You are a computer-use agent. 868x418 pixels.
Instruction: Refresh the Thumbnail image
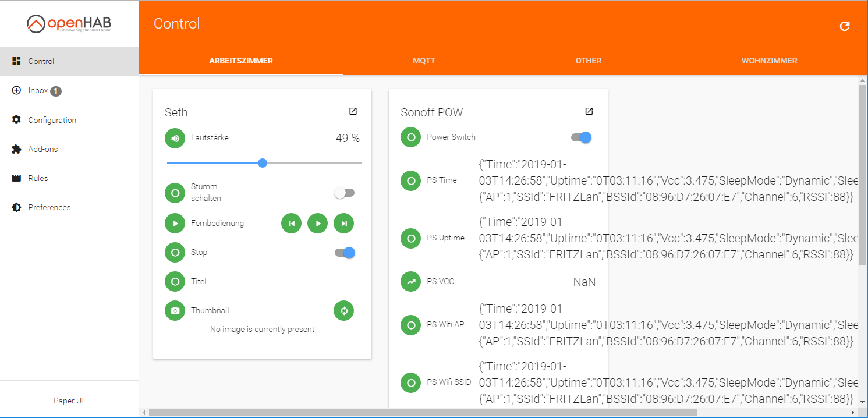coord(343,310)
